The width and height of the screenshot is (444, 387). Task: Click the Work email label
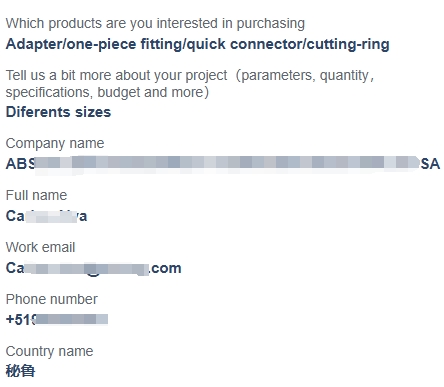[40, 247]
